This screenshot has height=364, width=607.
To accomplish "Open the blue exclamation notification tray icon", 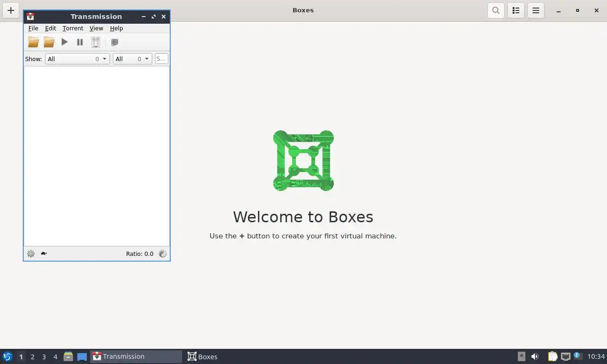I will (x=577, y=355).
